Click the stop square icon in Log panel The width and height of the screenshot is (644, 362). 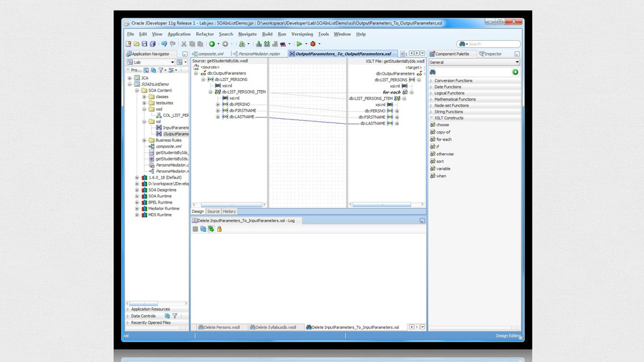(x=195, y=229)
